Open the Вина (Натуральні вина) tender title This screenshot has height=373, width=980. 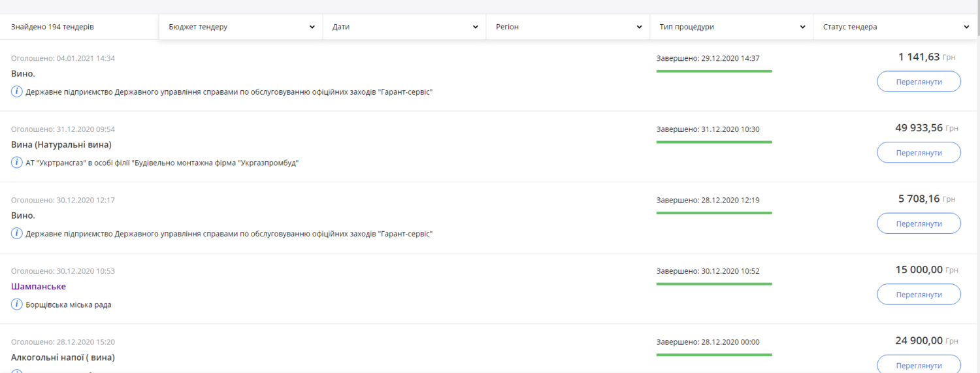pyautogui.click(x=61, y=144)
